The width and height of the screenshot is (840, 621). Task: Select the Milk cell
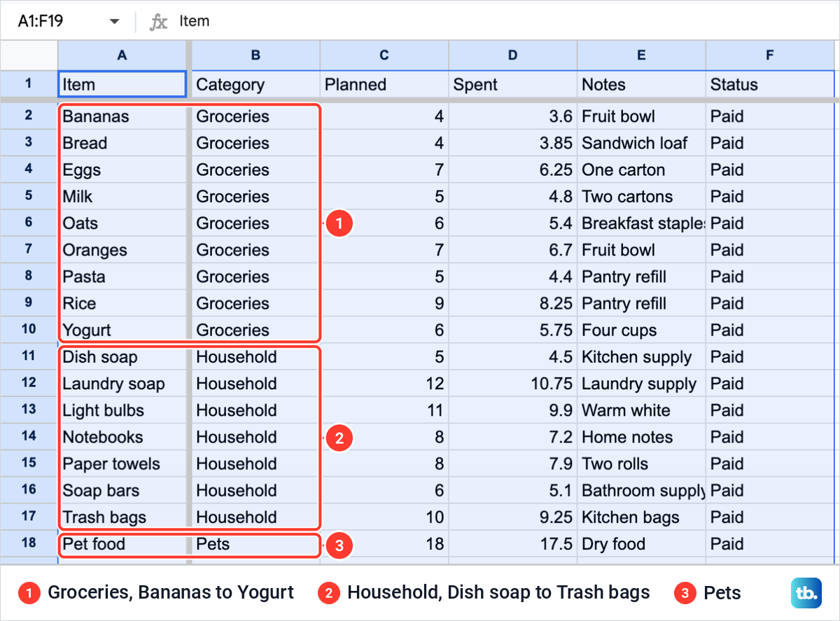[x=122, y=196]
